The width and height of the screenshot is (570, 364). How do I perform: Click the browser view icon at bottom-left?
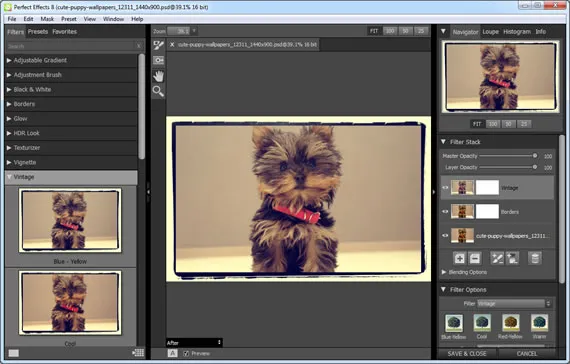click(x=14, y=353)
